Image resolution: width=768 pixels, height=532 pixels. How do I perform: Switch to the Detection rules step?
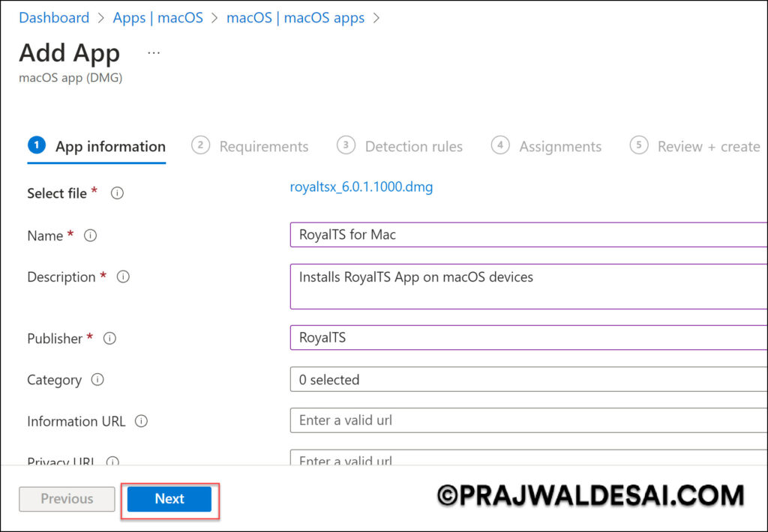[x=400, y=146]
